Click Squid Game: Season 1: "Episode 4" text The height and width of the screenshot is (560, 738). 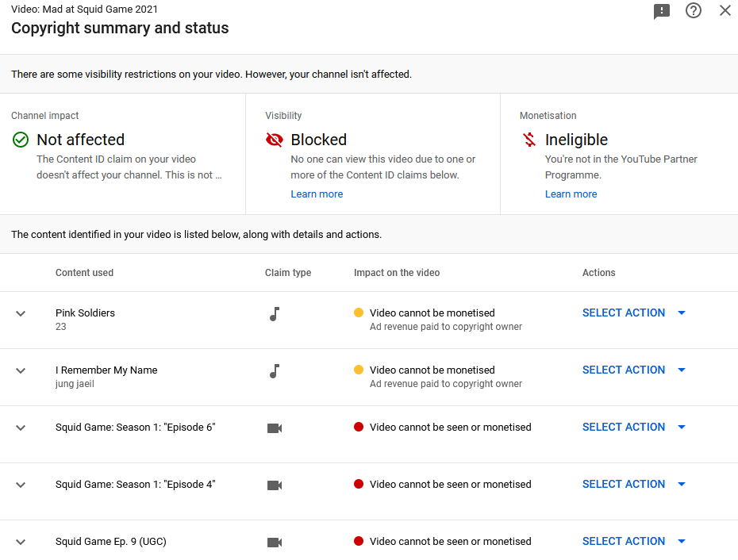click(136, 484)
